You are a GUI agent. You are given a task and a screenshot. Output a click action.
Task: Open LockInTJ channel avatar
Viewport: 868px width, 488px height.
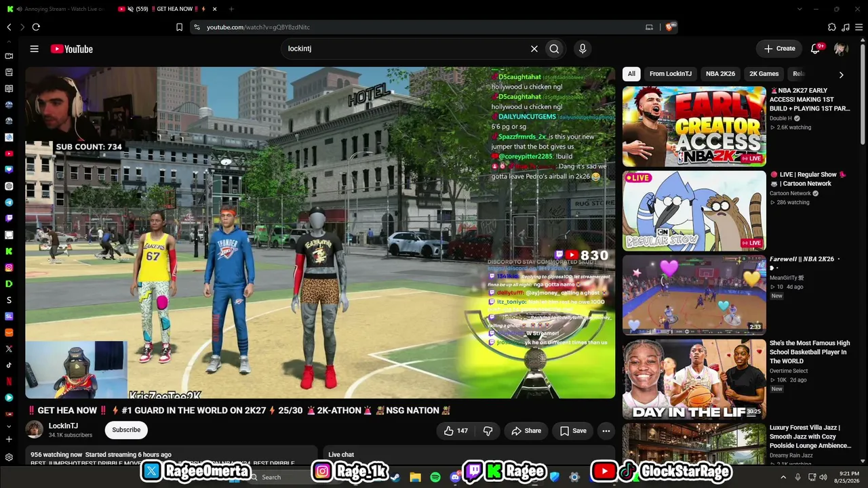[35, 430]
